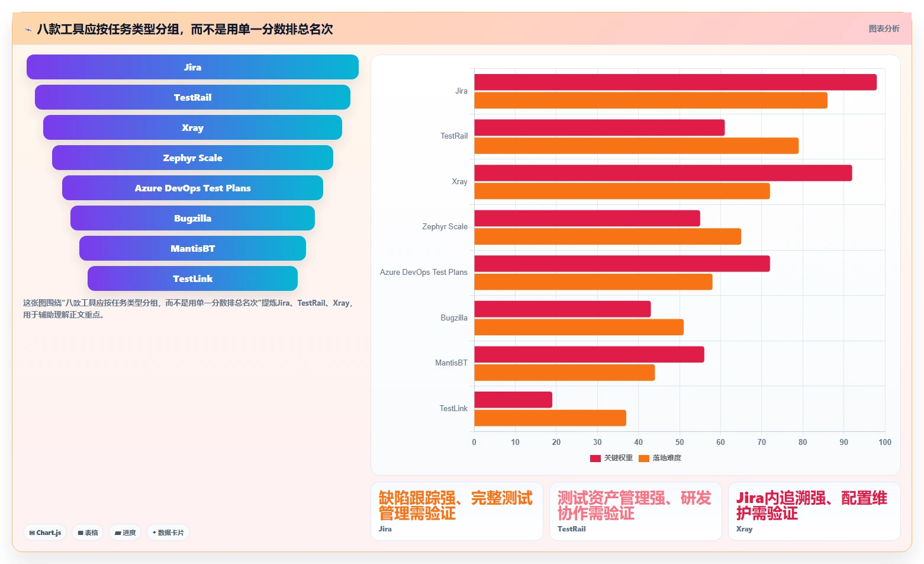Click the Jira red 关键权重 bar
924x564 pixels.
(x=675, y=82)
